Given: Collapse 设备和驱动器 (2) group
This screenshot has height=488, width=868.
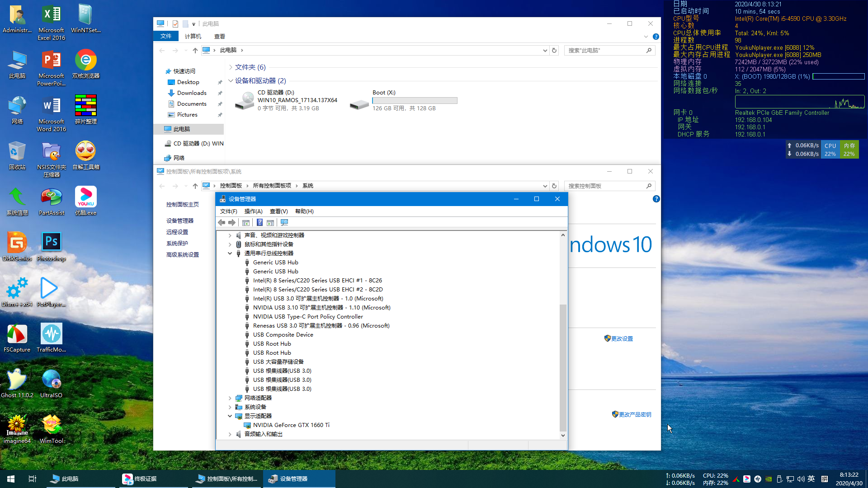Looking at the screenshot, I should click(231, 81).
